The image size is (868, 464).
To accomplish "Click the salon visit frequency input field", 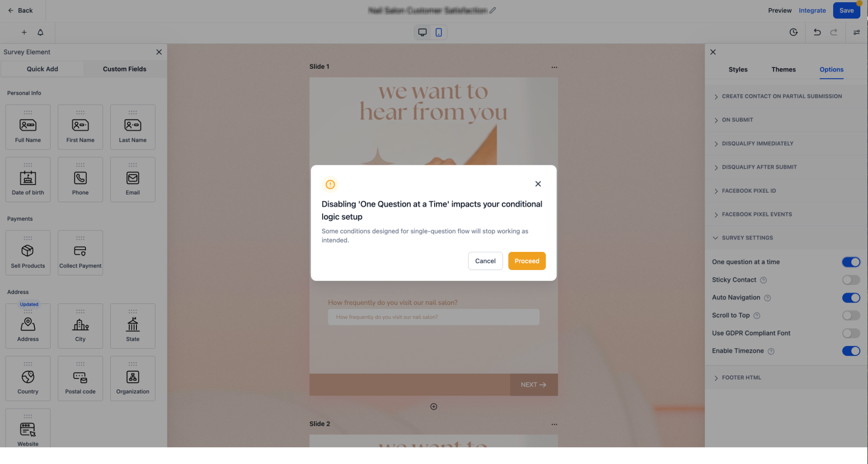I will pyautogui.click(x=433, y=317).
